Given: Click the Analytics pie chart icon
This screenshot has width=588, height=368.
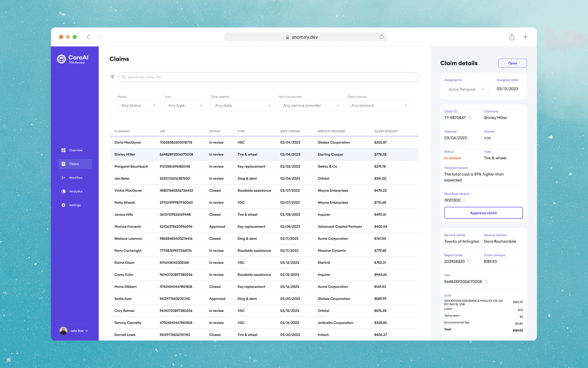Looking at the screenshot, I should click(x=63, y=191).
